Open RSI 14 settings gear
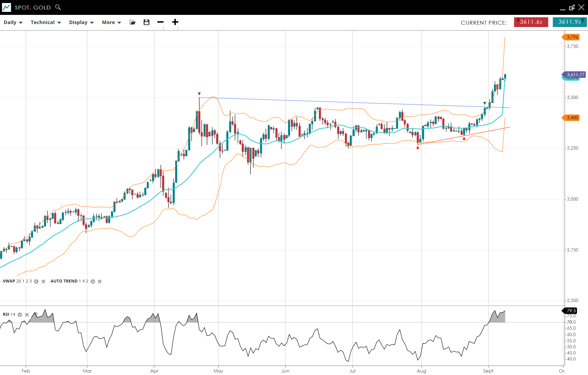This screenshot has height=375, width=588. (x=20, y=315)
